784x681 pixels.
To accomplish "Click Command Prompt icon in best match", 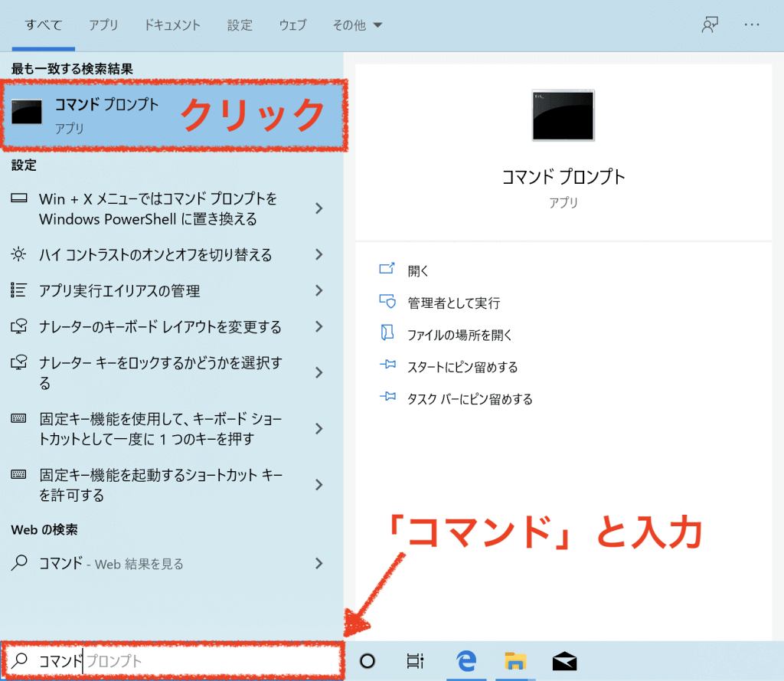I will (27, 111).
